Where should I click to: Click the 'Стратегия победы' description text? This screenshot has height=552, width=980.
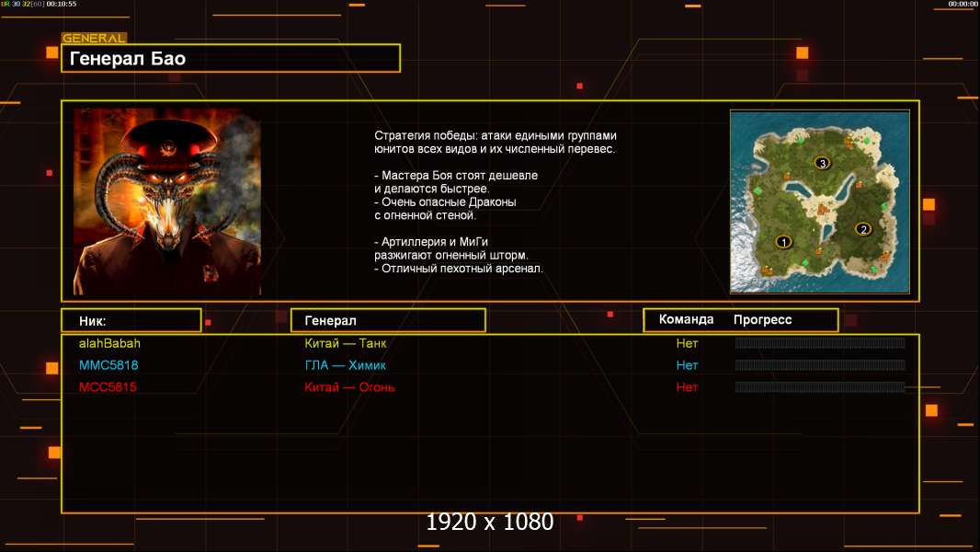495,142
